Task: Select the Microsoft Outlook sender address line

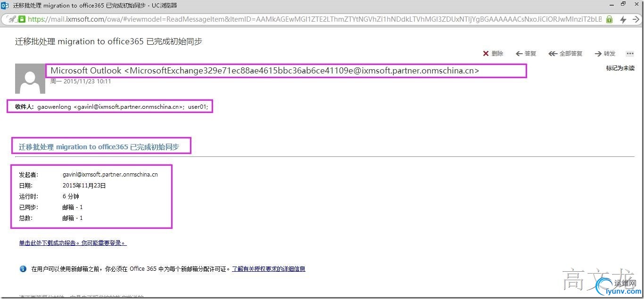Action: click(x=264, y=71)
